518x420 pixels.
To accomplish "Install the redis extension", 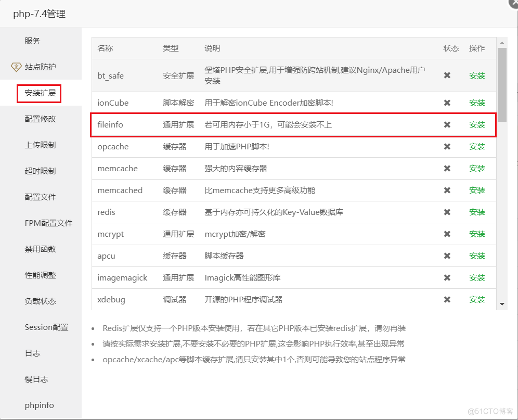I will pyautogui.click(x=477, y=212).
